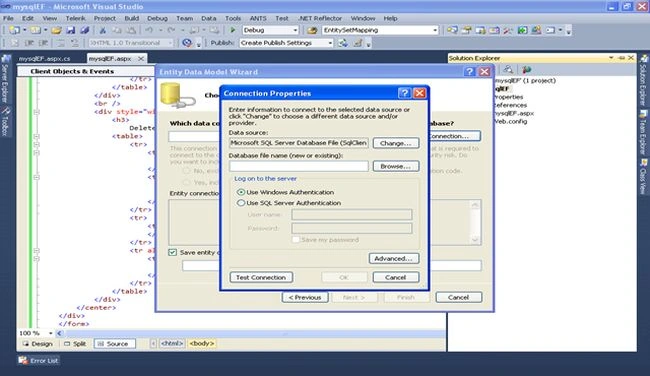Click the Redo arrow icon

171,30
